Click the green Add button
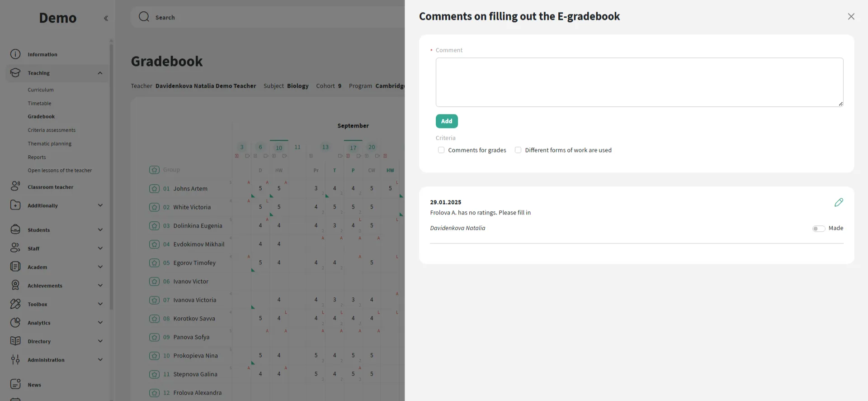 (x=446, y=121)
